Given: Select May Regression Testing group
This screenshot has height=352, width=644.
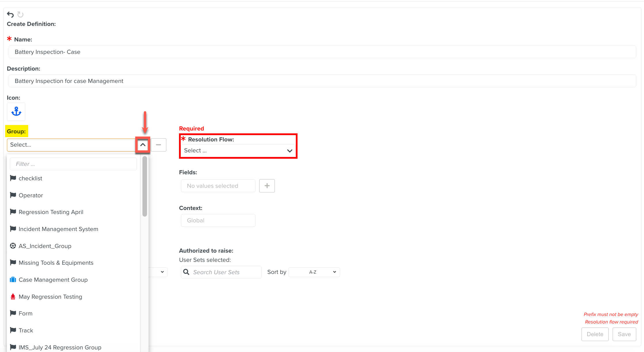Looking at the screenshot, I should tap(50, 297).
